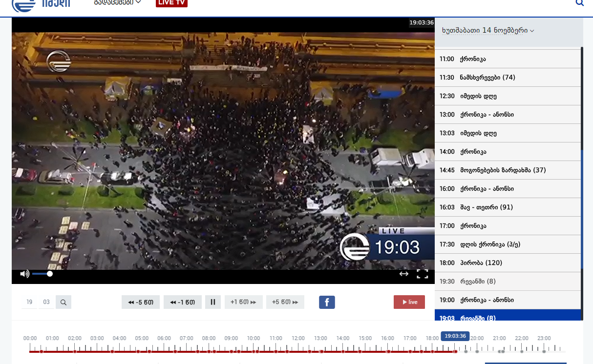The width and height of the screenshot is (593, 364).
Task: Skip forward one minute with +1 button
Action: click(244, 302)
